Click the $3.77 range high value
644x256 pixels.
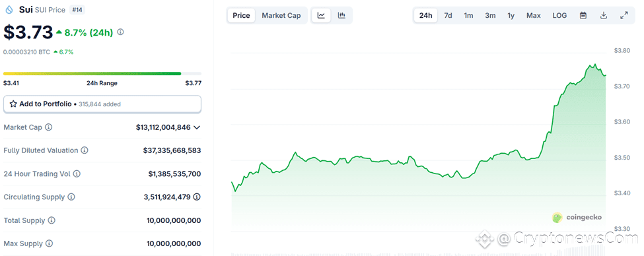click(193, 83)
